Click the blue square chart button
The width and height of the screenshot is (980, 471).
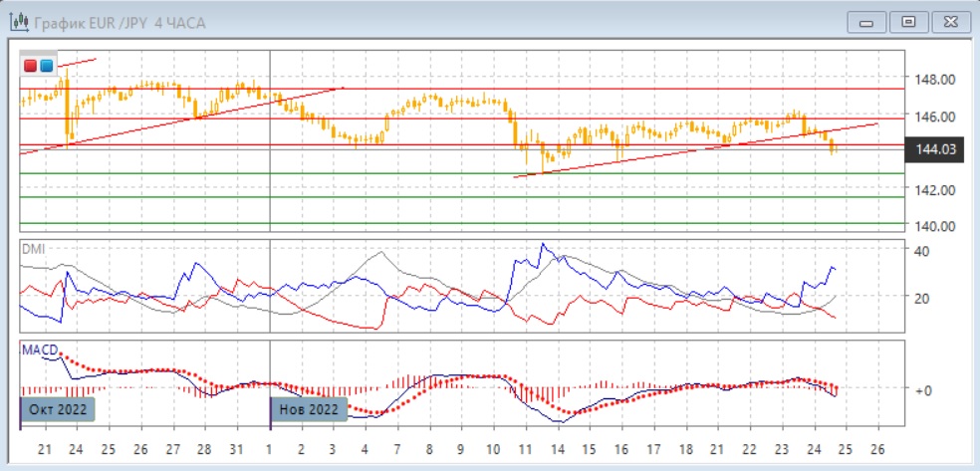tap(46, 66)
